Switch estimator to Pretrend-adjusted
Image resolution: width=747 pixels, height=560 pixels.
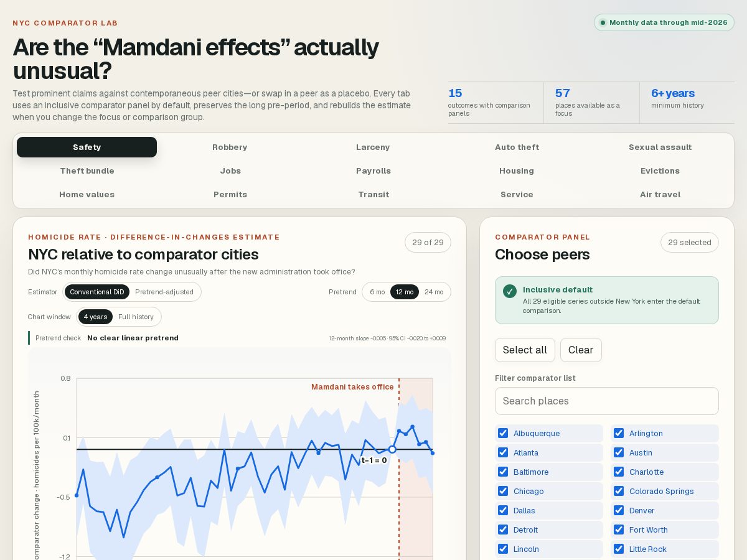pyautogui.click(x=164, y=292)
